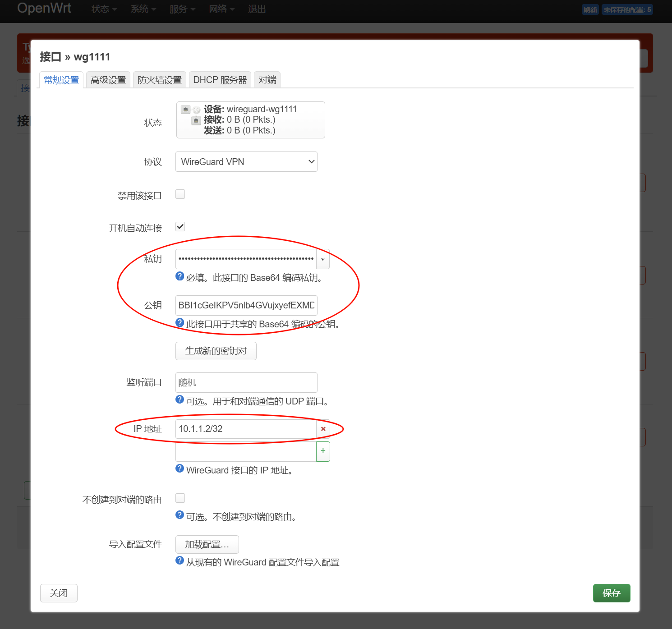Screen dimensions: 672x629
Task: Open the WireGuard VPN protocol dropdown
Action: [x=246, y=162]
